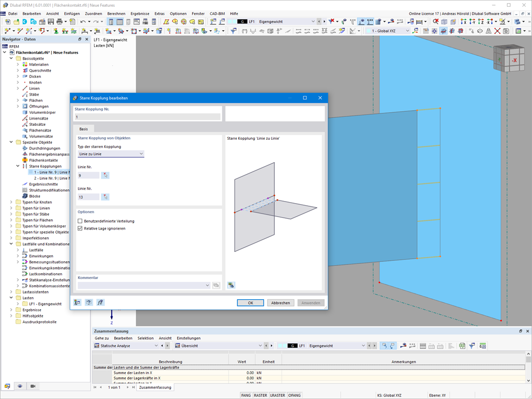Select Querschnitte in navigator tree
Image resolution: width=532 pixels, height=399 pixels.
(40, 71)
